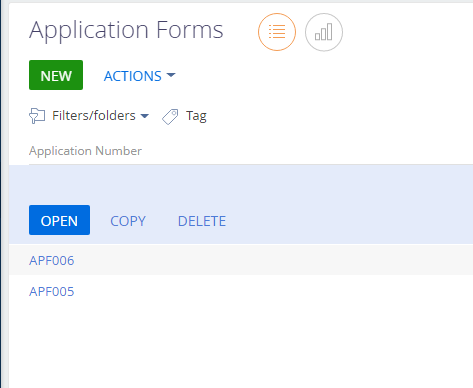The height and width of the screenshot is (388, 473).
Task: Open the APF005 application link
Action: (x=52, y=291)
